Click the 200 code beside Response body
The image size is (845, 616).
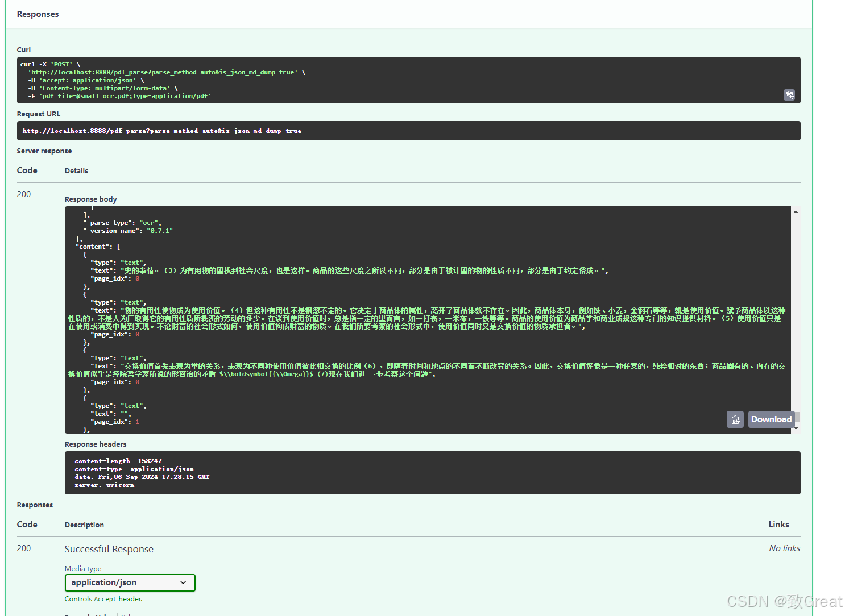click(x=24, y=194)
